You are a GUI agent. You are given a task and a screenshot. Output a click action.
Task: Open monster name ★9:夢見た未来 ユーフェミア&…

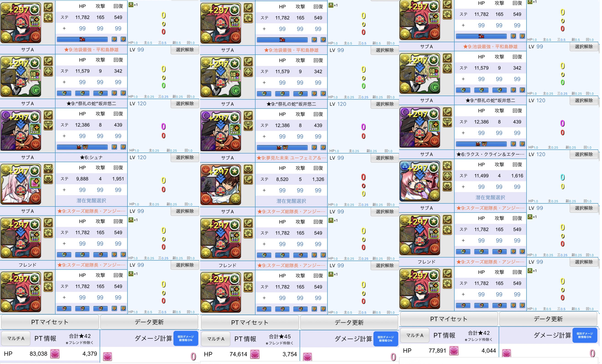[x=291, y=158]
